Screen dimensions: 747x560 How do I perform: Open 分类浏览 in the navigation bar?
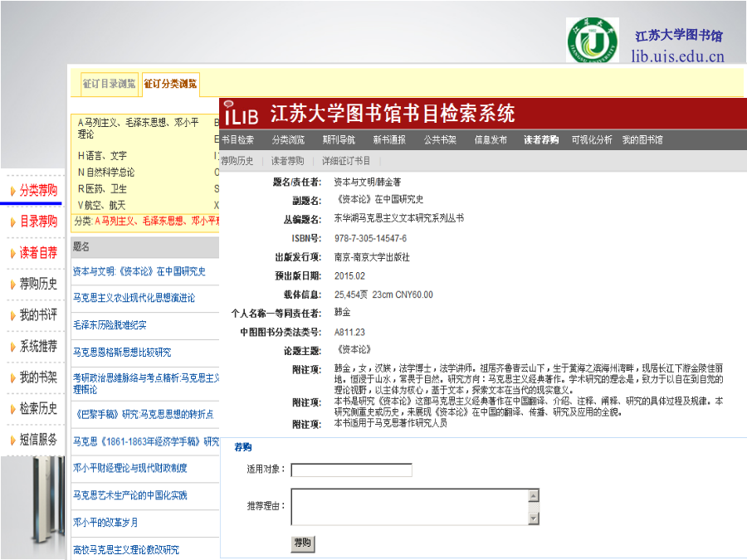[288, 140]
